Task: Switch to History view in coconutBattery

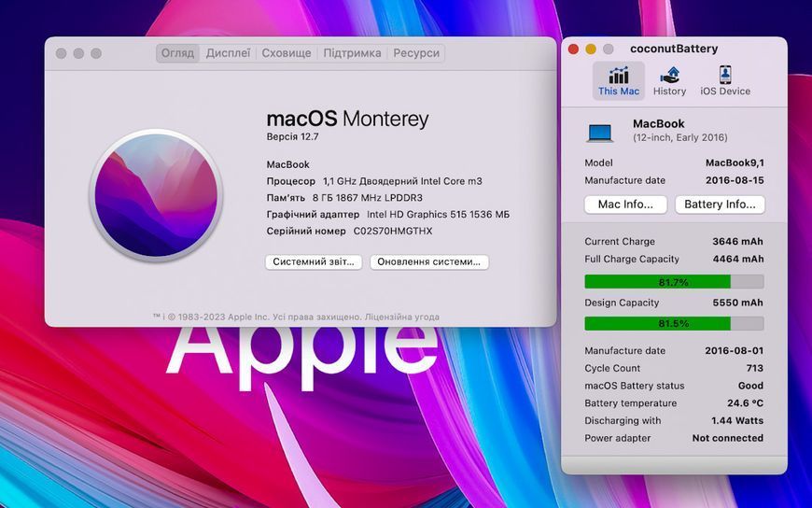Action: (x=669, y=81)
